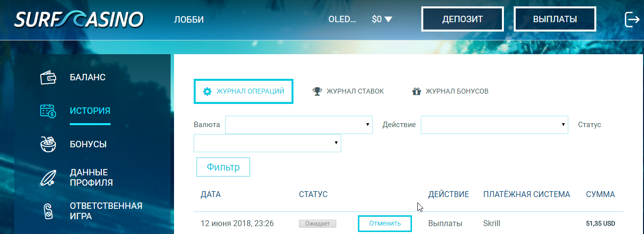This screenshot has width=644, height=234.
Task: Go to the Бонусы sidebar section
Action: click(x=88, y=144)
